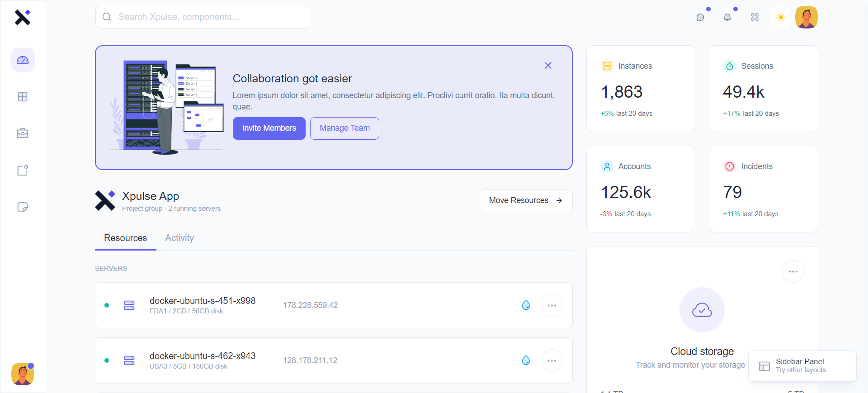Focus the Search Xpulse input field

click(203, 17)
